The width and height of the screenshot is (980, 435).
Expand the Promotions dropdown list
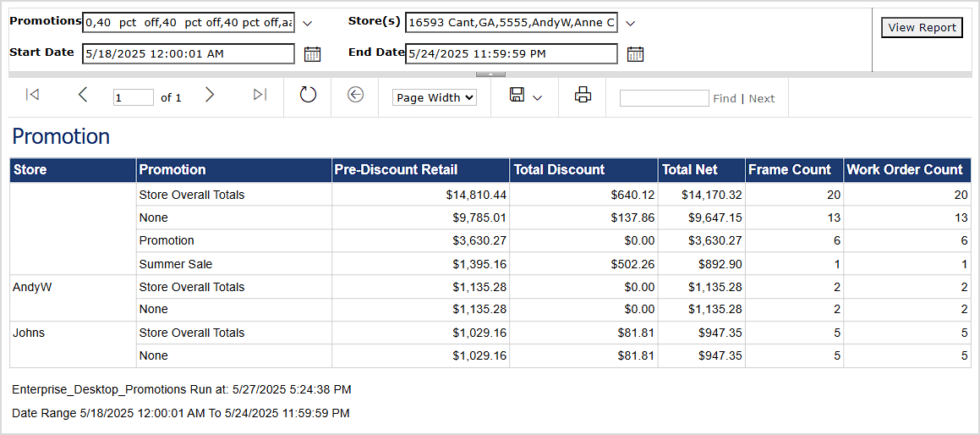(307, 23)
